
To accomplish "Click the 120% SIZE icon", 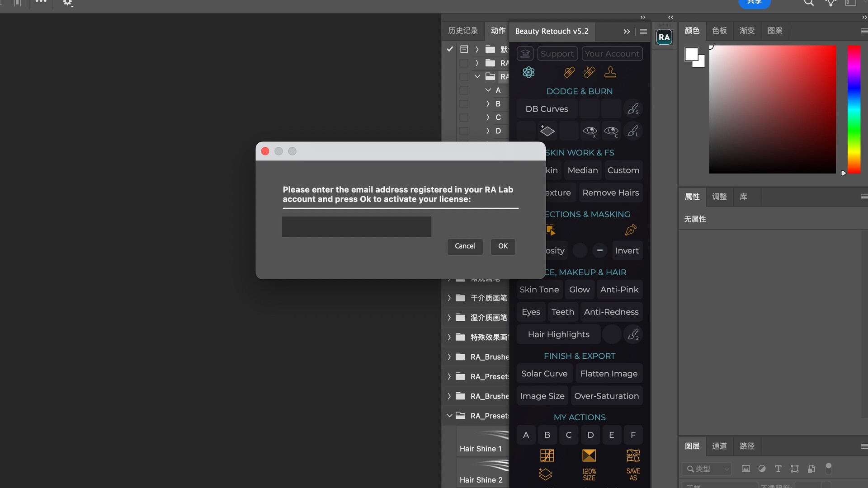I will pos(589,474).
